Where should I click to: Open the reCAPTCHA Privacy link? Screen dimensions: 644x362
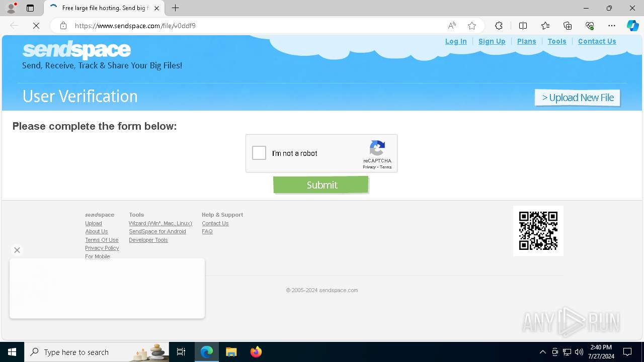click(x=369, y=167)
